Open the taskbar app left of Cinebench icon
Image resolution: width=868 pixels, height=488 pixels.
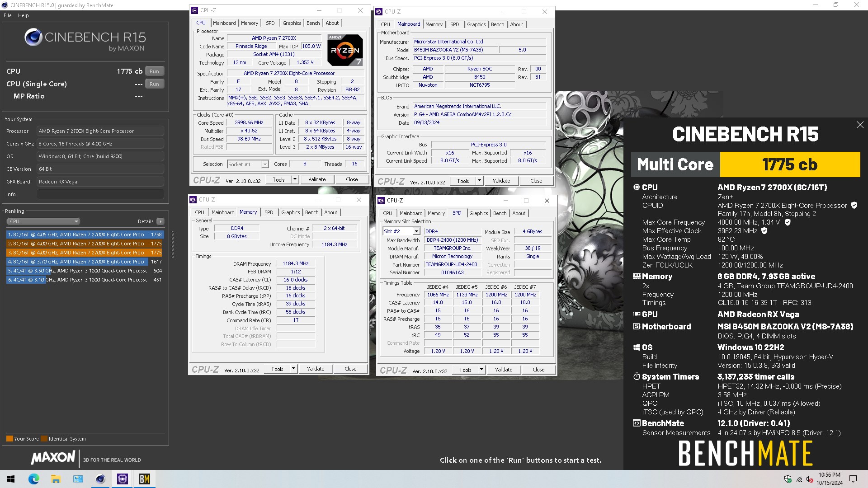[x=78, y=479]
